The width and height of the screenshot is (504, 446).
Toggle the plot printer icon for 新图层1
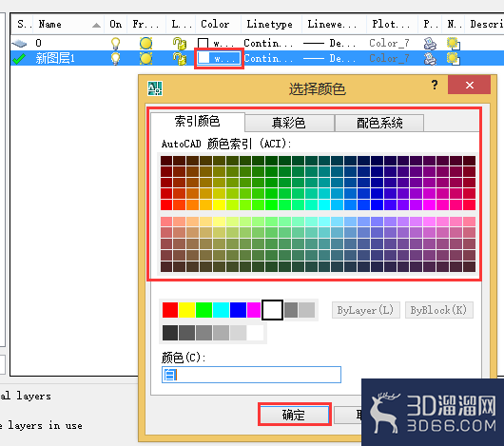point(430,58)
